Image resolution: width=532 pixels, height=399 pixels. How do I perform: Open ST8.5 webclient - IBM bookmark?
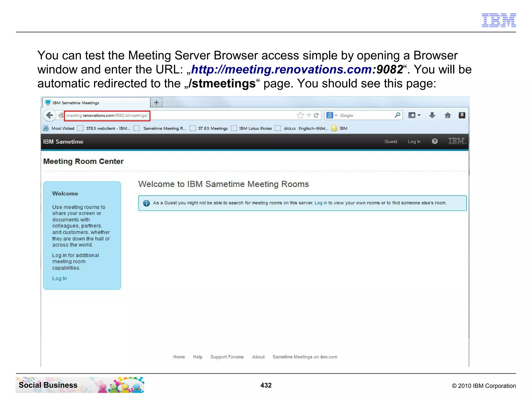[104, 128]
